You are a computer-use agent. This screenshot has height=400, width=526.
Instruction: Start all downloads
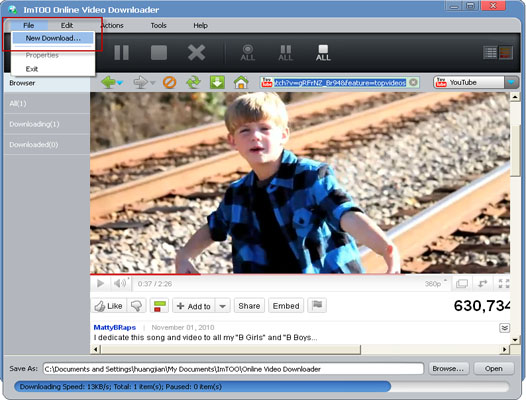pyautogui.click(x=248, y=53)
